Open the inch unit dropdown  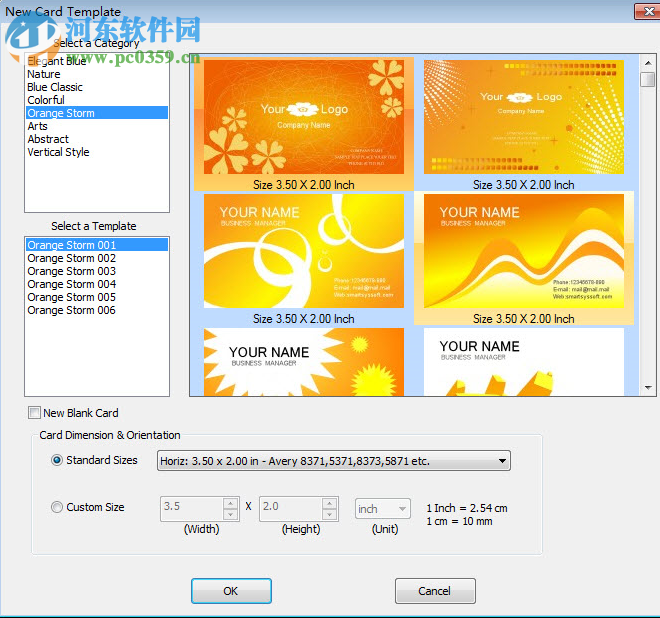point(383,509)
